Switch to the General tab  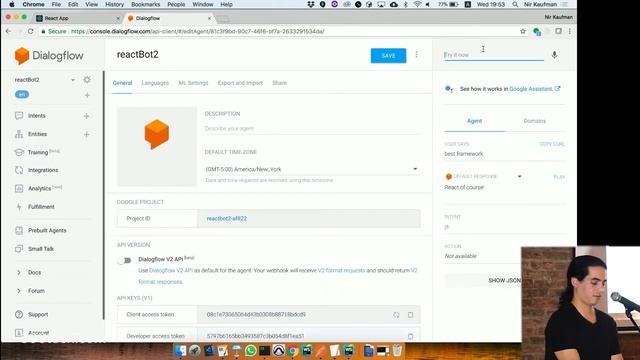(122, 83)
